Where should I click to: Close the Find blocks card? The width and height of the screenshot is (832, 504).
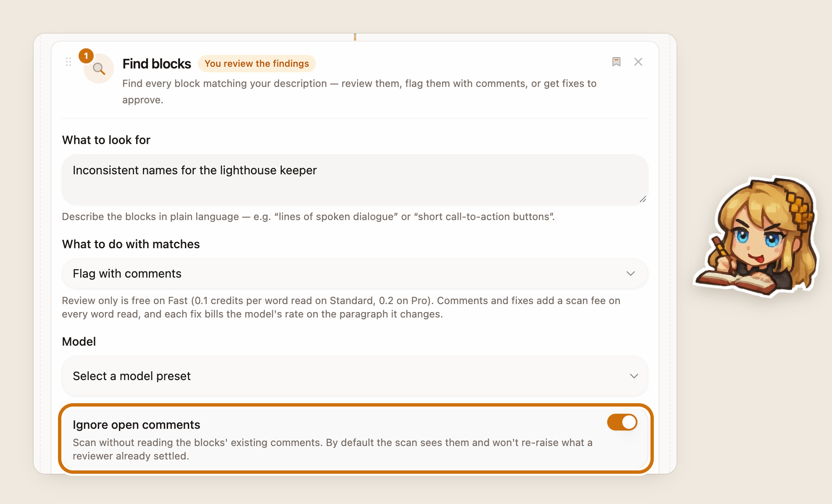[x=638, y=62]
